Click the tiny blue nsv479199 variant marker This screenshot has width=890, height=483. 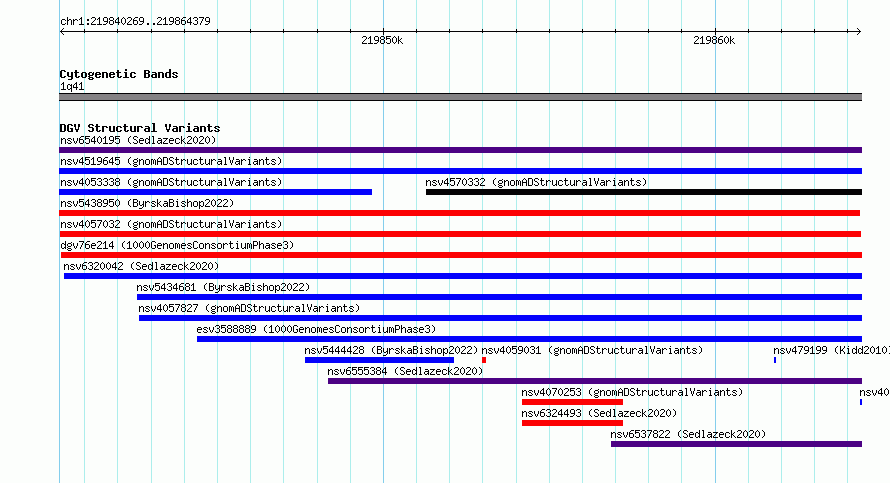(x=775, y=360)
